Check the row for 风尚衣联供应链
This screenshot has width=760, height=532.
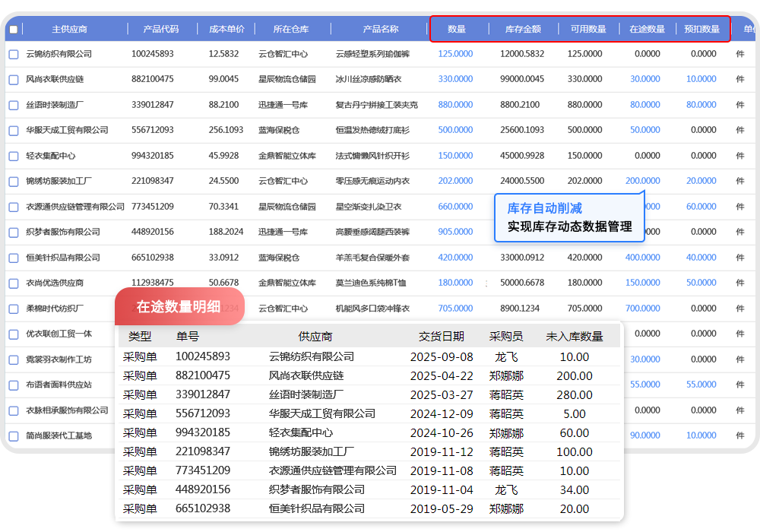tap(14, 80)
